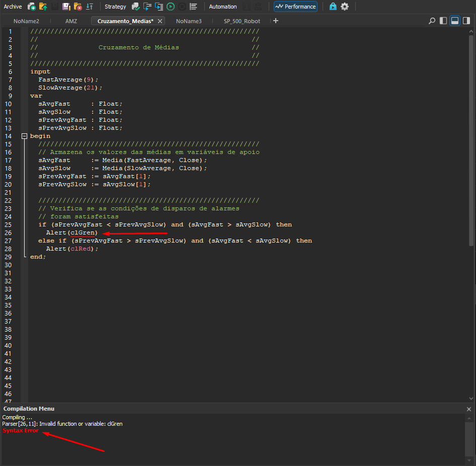The height and width of the screenshot is (466, 476).
Task: Close the Compilation Menu panel
Action: [x=469, y=409]
